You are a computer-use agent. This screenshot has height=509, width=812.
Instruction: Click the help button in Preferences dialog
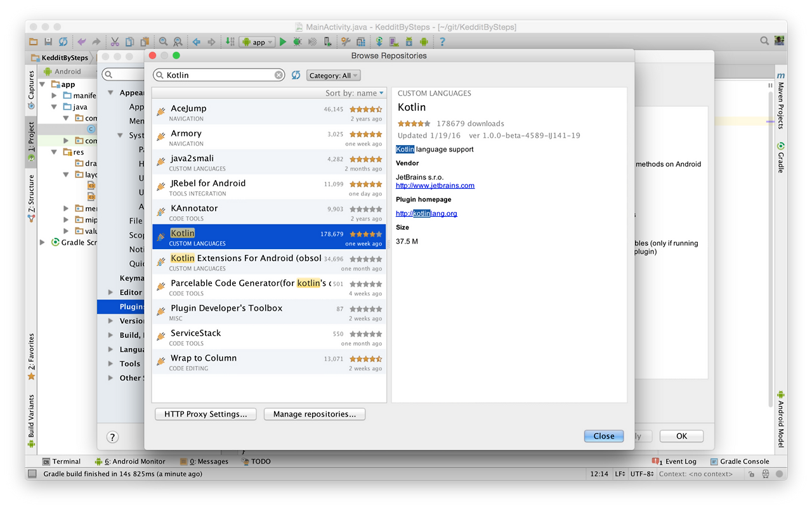click(x=112, y=437)
